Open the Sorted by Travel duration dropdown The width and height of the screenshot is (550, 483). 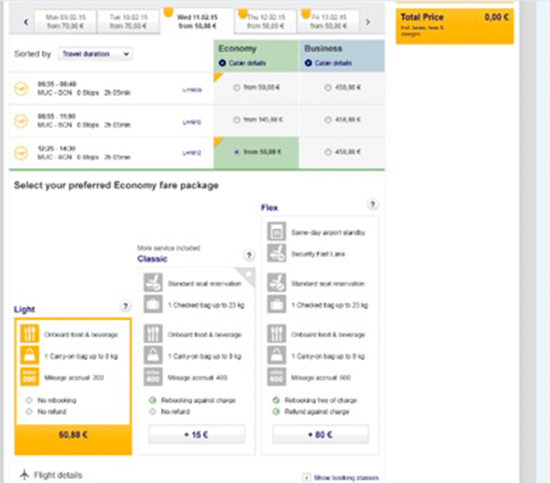pos(95,54)
